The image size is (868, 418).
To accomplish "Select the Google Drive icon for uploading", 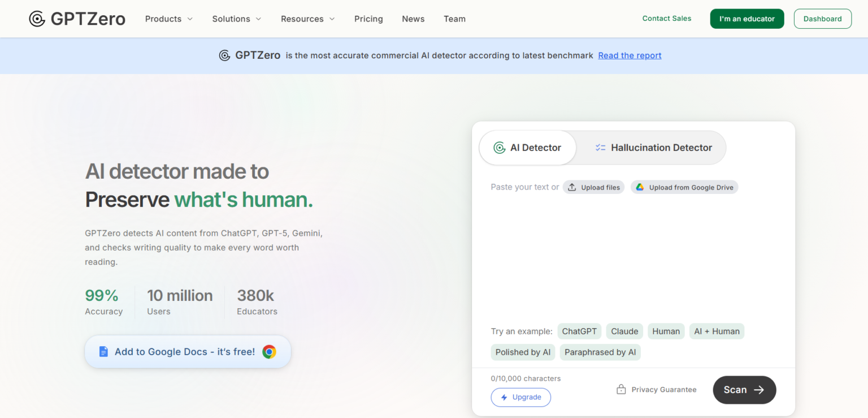I will [640, 187].
